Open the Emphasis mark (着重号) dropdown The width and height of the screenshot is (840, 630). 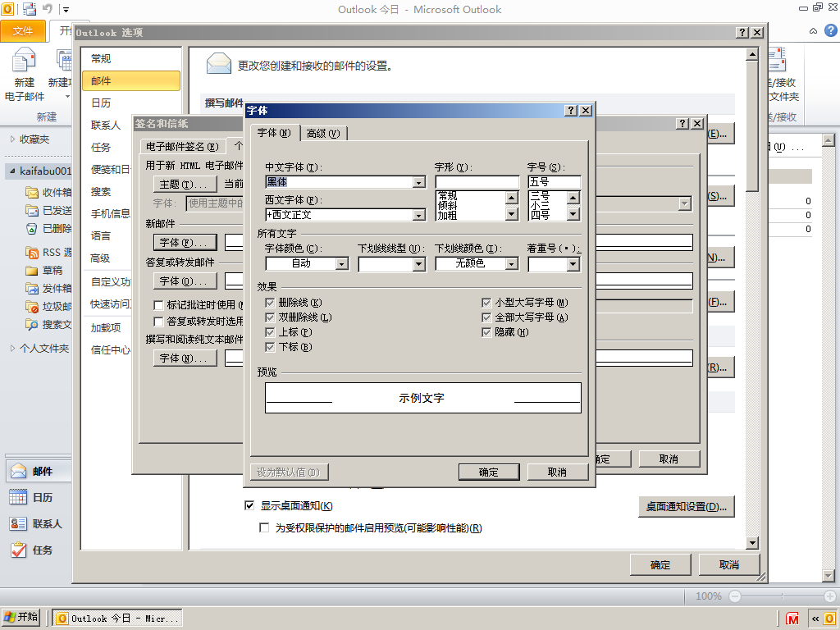[573, 264]
